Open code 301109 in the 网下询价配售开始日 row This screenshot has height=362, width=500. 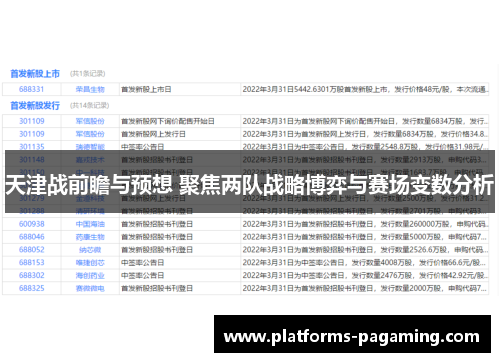click(32, 121)
